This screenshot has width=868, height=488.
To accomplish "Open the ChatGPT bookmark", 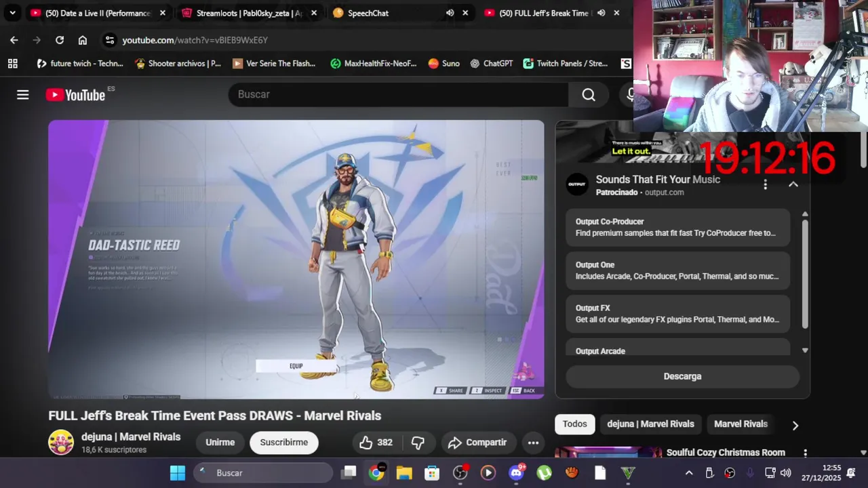I will [x=492, y=64].
